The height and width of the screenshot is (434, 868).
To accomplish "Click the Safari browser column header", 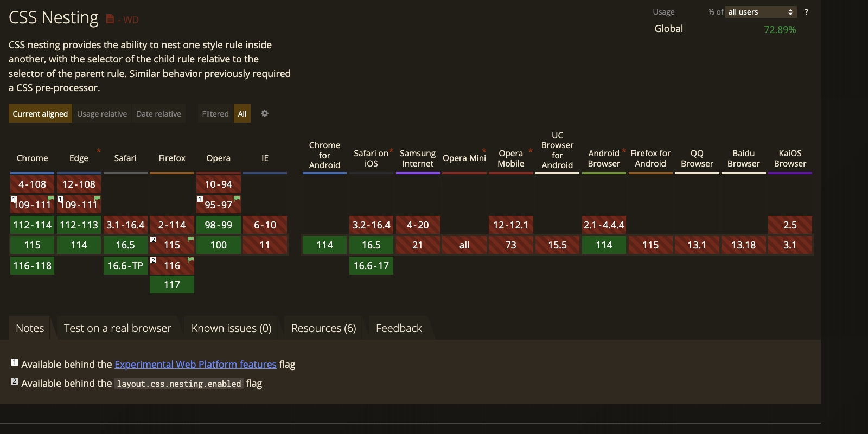I will pos(125,158).
